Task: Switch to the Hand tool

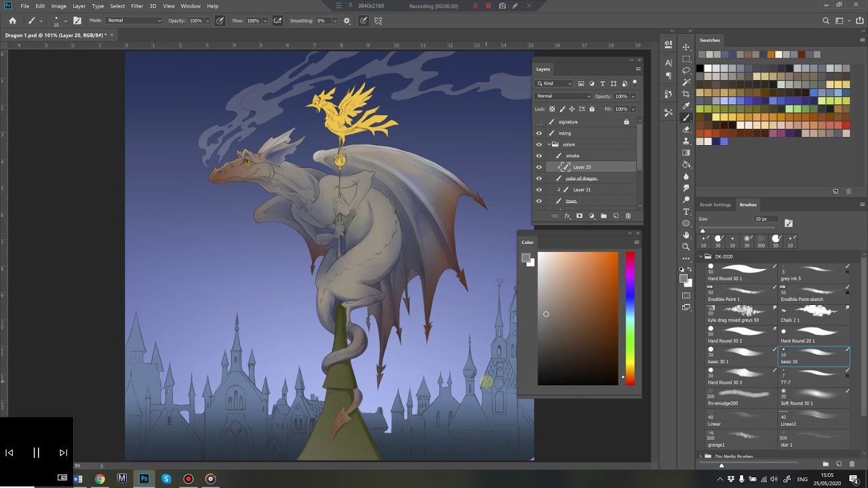Action: pyautogui.click(x=686, y=235)
